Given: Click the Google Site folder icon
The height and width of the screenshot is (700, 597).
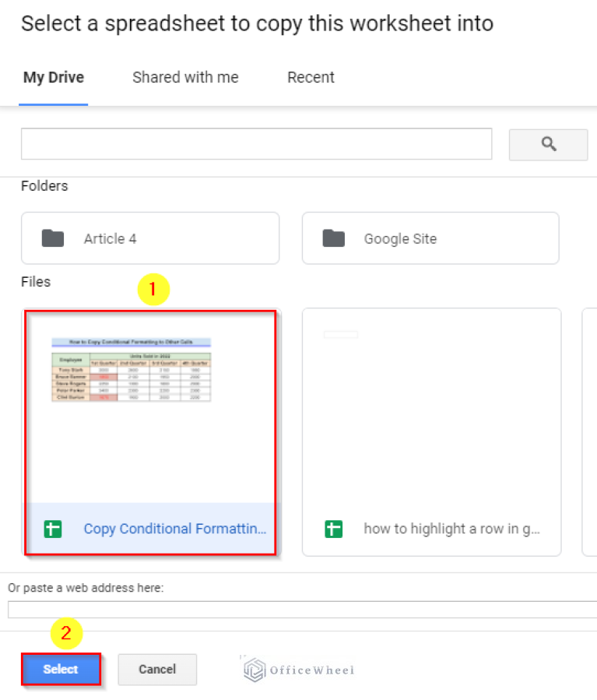Looking at the screenshot, I should point(333,238).
